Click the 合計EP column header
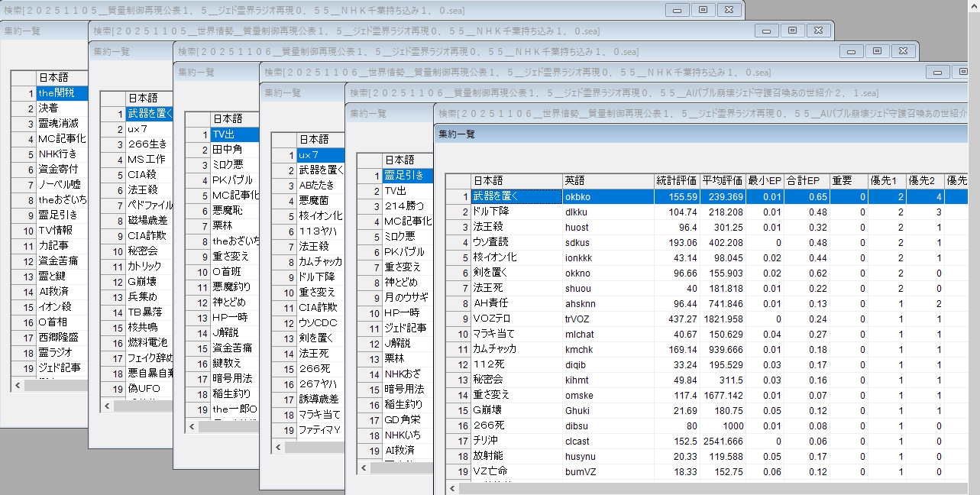The width and height of the screenshot is (980, 495). tap(803, 181)
